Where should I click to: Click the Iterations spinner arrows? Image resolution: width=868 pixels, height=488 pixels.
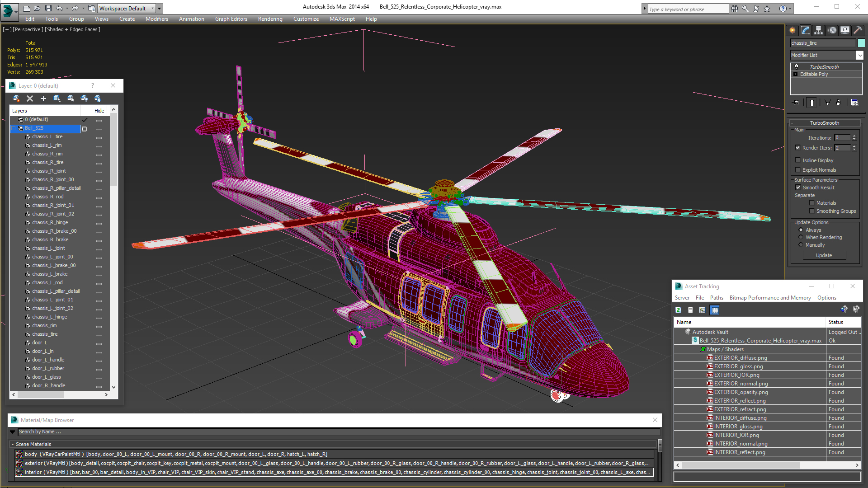coord(854,138)
